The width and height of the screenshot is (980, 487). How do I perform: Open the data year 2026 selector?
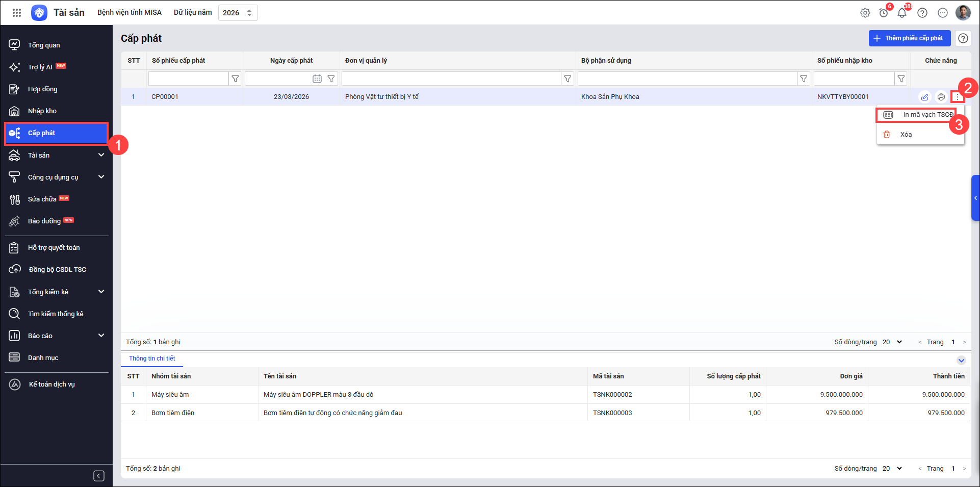(x=238, y=13)
